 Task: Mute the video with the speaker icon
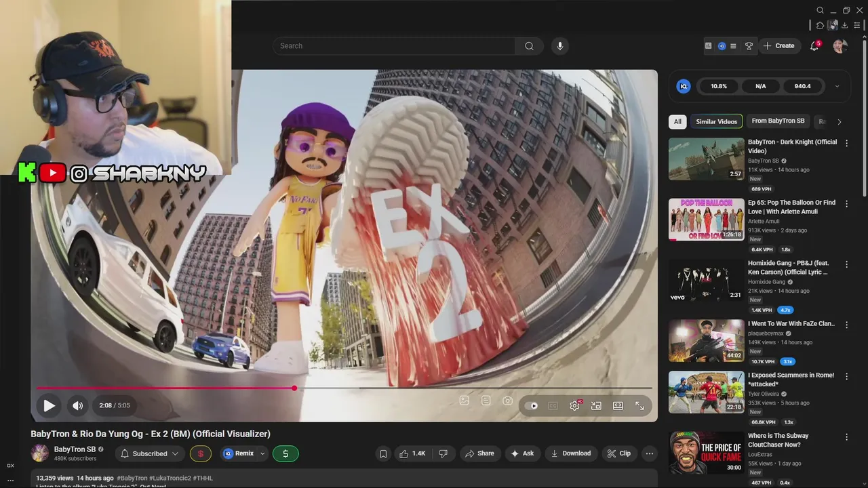78,406
